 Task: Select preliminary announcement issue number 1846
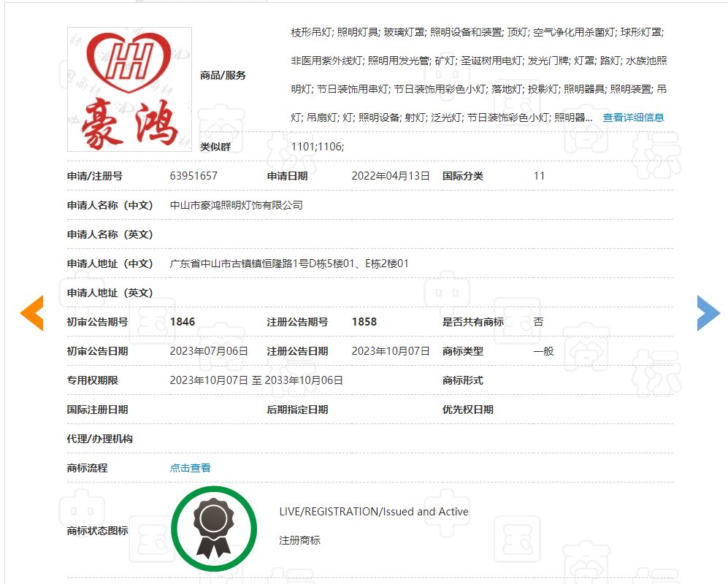click(183, 322)
